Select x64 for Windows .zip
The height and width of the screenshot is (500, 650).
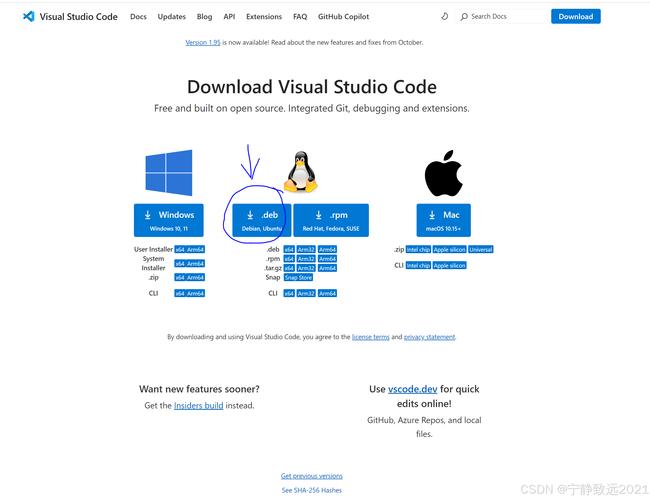179,277
